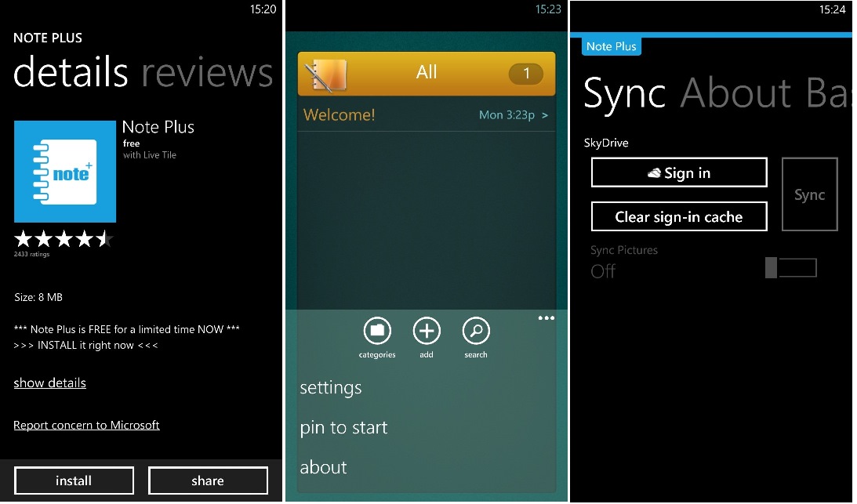Switch to the About pivot tab
The width and height of the screenshot is (857, 504).
tap(735, 93)
